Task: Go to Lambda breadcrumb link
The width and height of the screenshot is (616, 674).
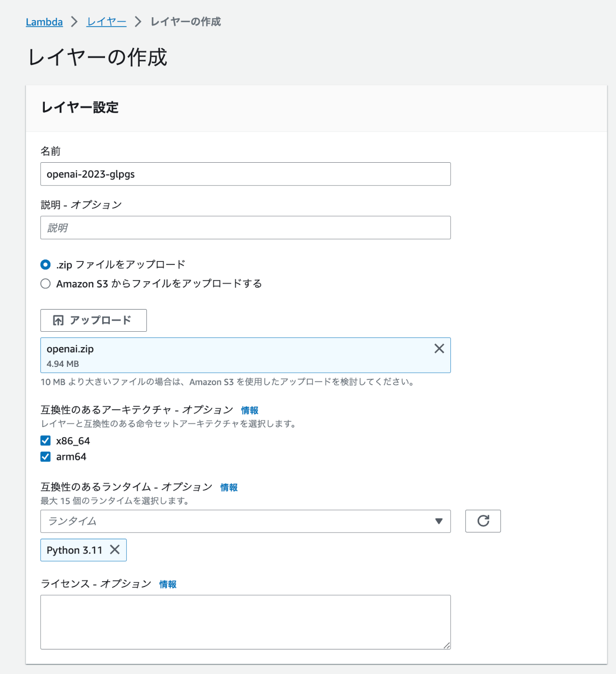Action: pyautogui.click(x=44, y=22)
